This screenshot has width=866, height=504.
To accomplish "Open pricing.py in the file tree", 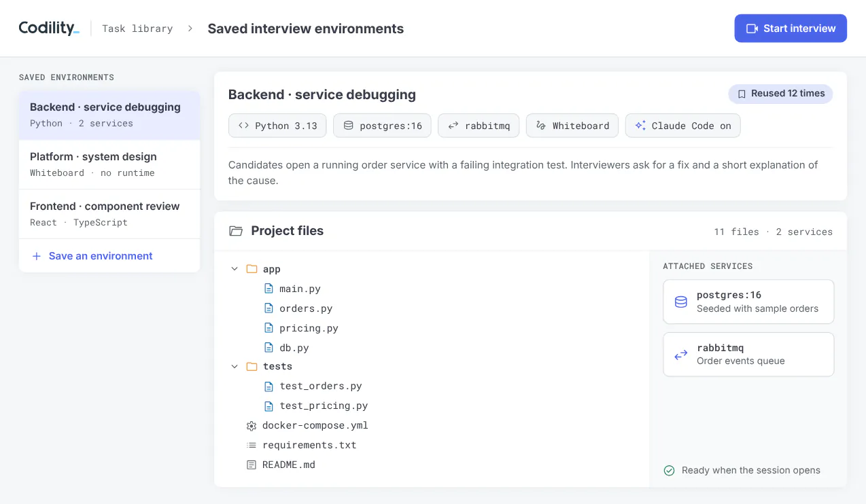I will click(309, 328).
